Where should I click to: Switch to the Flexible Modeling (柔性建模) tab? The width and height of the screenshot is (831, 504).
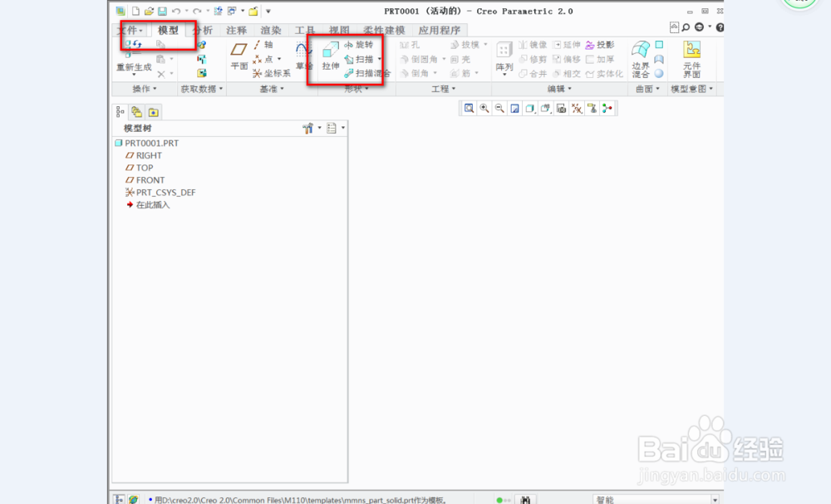click(384, 31)
